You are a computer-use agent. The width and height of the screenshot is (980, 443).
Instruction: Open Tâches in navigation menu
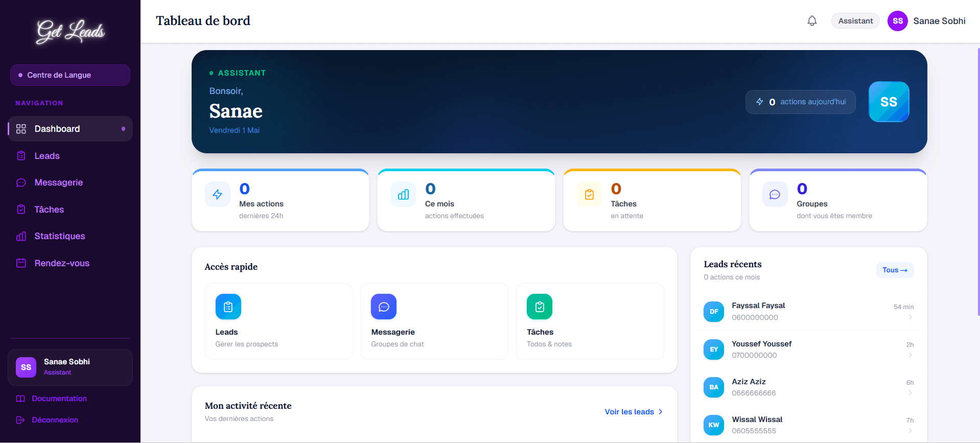click(x=70, y=209)
